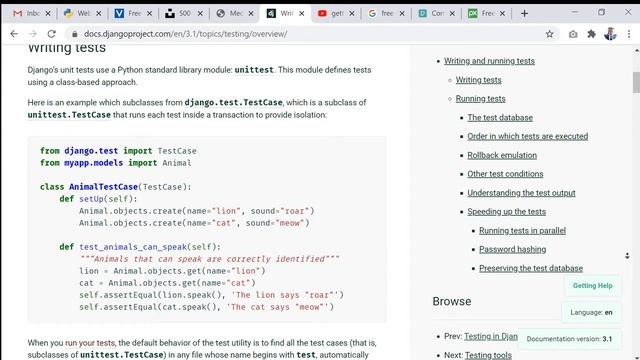Close the Gmail Inbox tab
This screenshot has width=640, height=360.
[x=48, y=13]
